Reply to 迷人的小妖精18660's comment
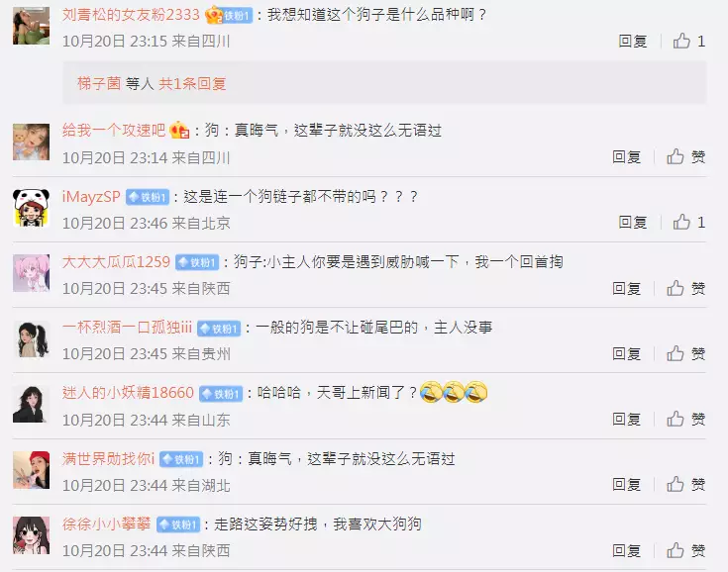This screenshot has height=572, width=728. click(626, 420)
